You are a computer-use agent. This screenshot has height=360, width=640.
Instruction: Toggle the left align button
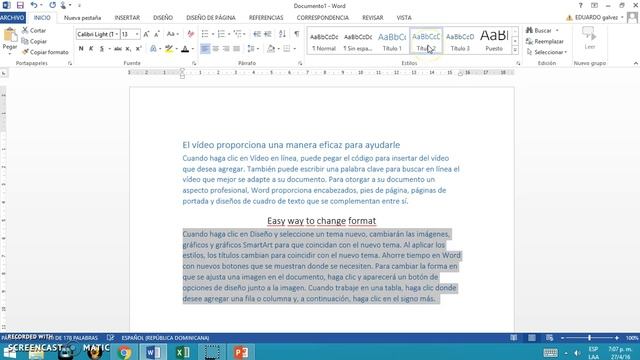click(x=205, y=49)
